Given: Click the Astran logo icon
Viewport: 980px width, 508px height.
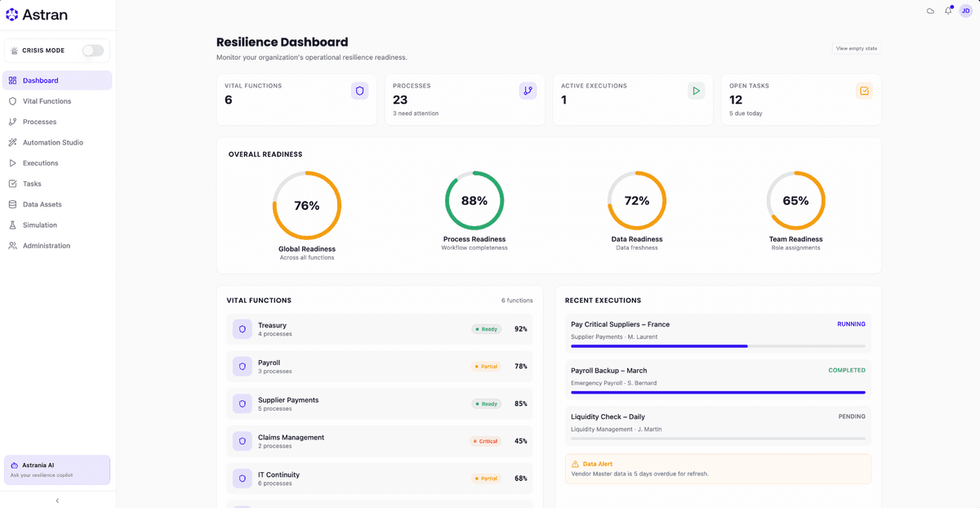Looking at the screenshot, I should (12, 15).
